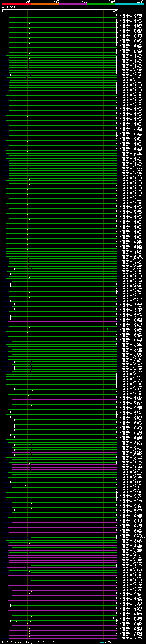Click hit label UniRef100_Q96VB9

(x=131, y=477)
